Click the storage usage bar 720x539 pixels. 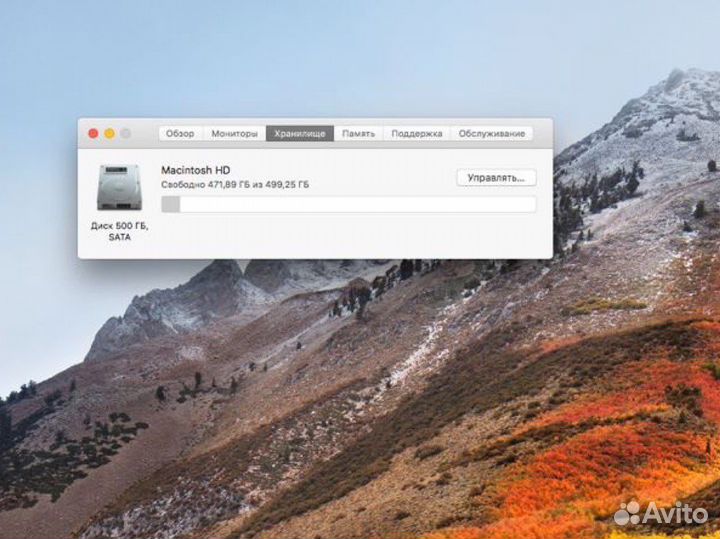(x=349, y=204)
